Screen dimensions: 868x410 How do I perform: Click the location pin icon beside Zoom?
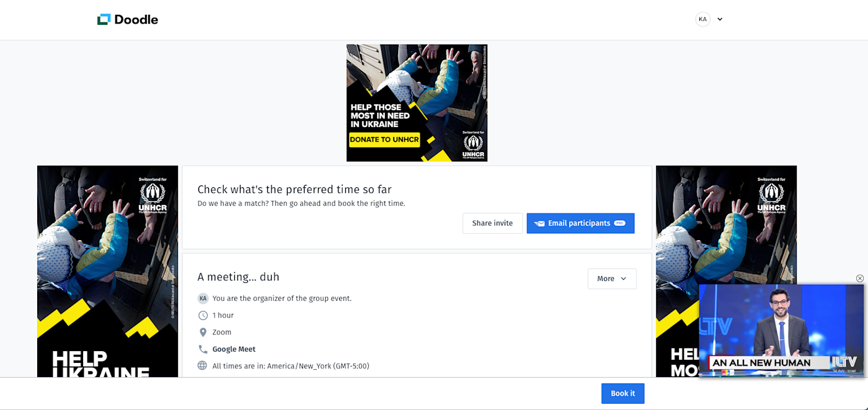[x=203, y=332]
